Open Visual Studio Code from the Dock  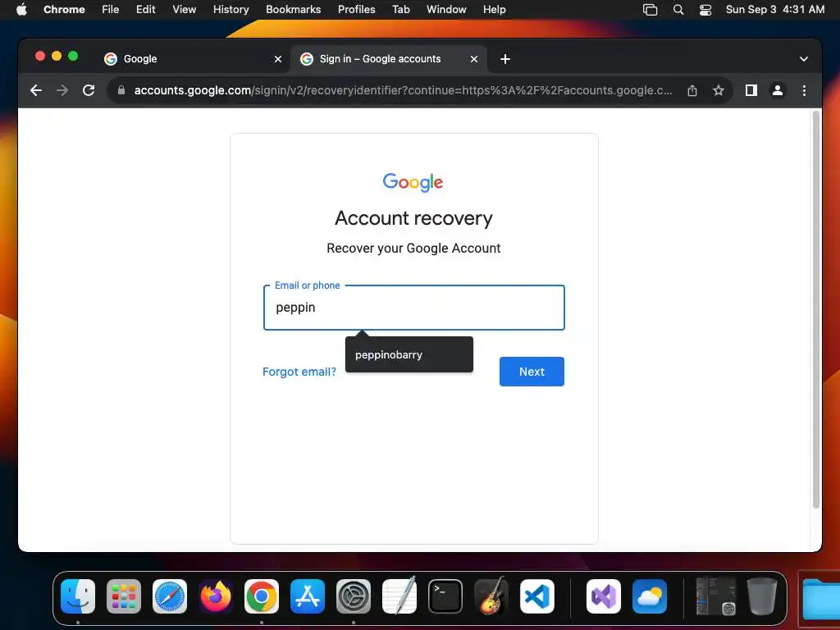pos(537,596)
